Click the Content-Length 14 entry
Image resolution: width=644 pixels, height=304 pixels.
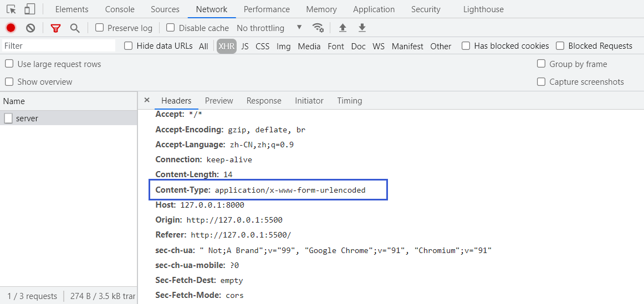194,174
